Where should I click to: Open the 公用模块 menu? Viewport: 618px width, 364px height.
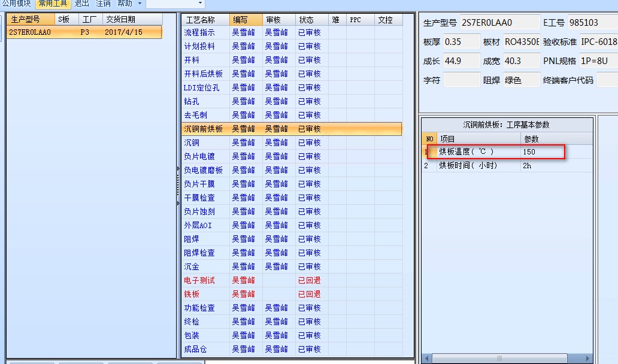(17, 4)
